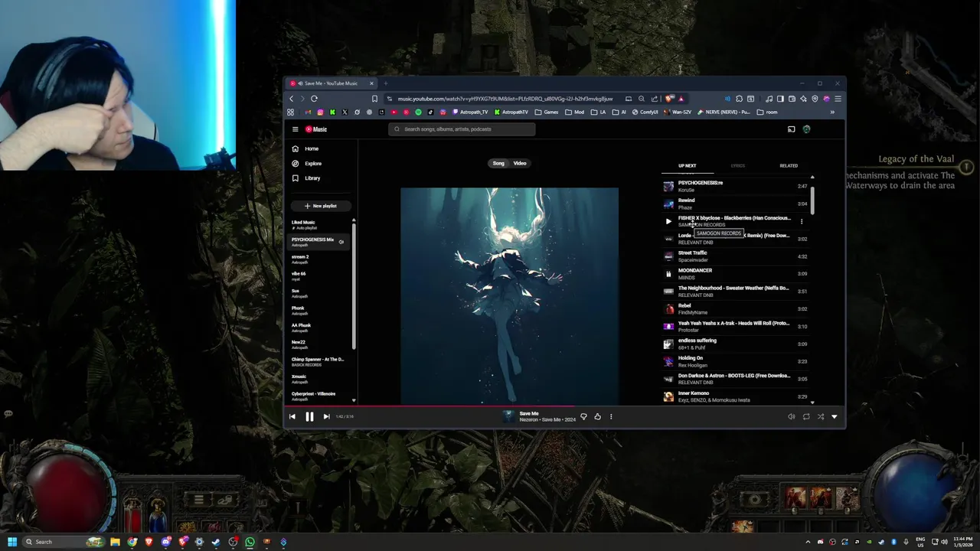Go back to the previous track
This screenshot has height=551, width=980.
pos(292,416)
